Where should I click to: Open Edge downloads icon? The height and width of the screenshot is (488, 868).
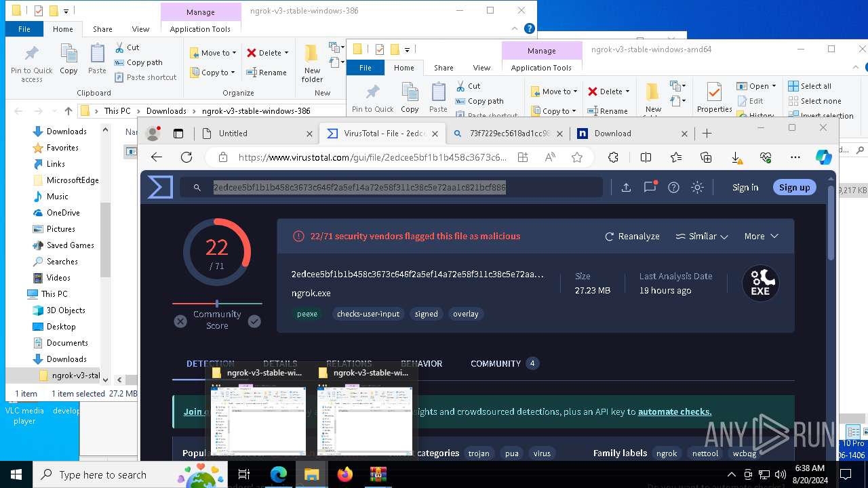tap(736, 157)
